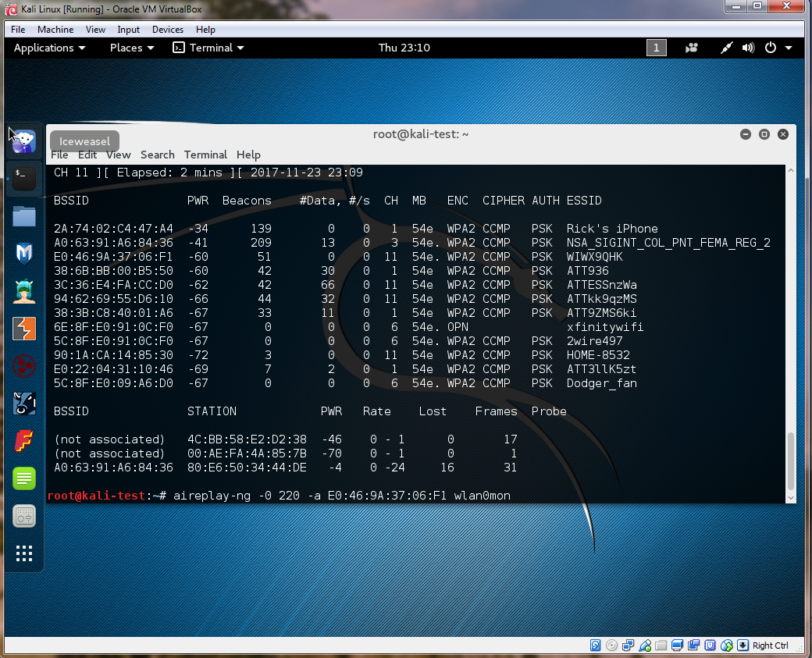Click the VirtualBox network status icon
The width and height of the screenshot is (812, 658).
629,645
